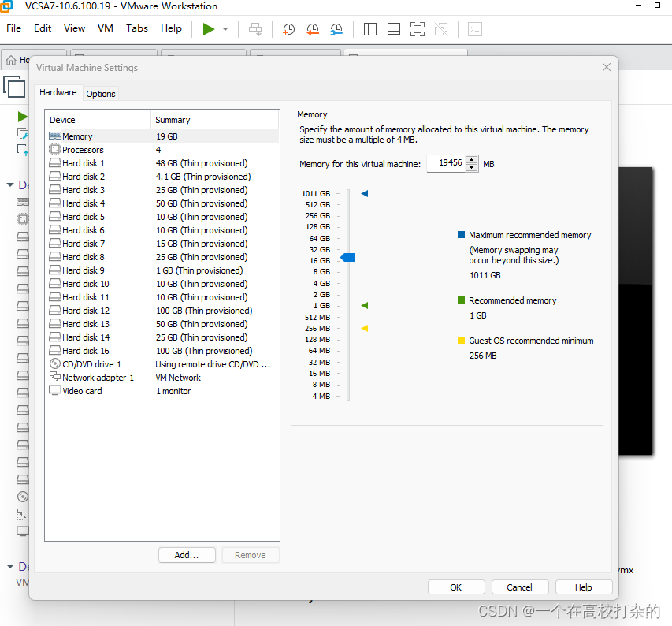The height and width of the screenshot is (626, 672).
Task: Increase memory with the up spinner arrow
Action: 471,159
